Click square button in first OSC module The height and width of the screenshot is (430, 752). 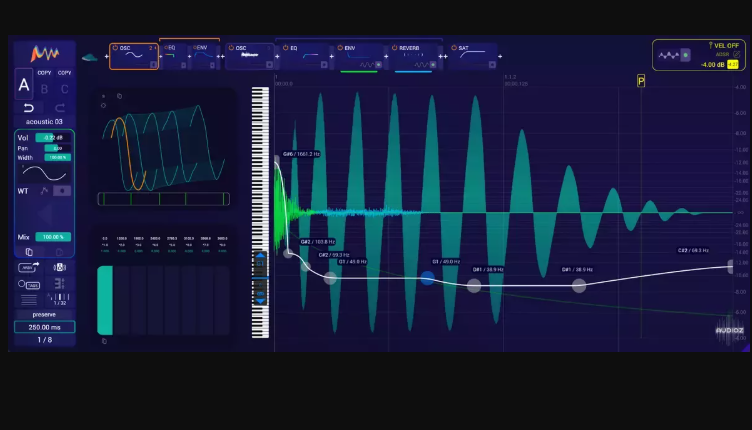pos(153,65)
